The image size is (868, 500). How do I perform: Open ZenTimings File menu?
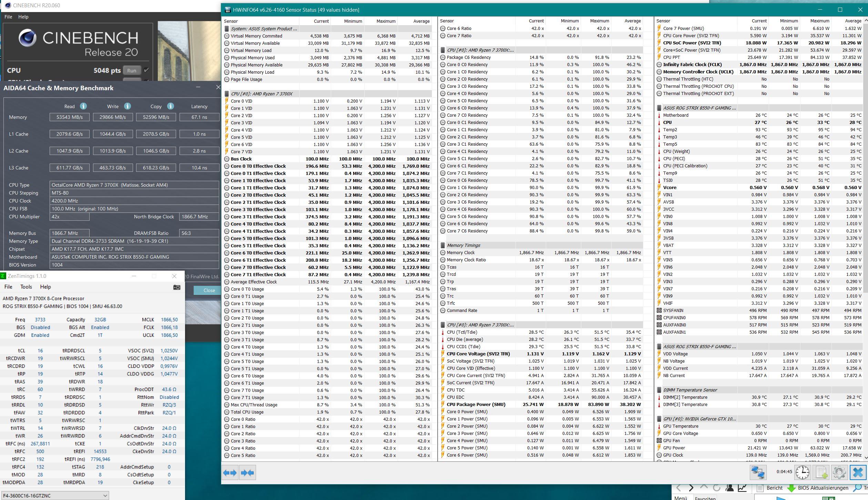(8, 287)
